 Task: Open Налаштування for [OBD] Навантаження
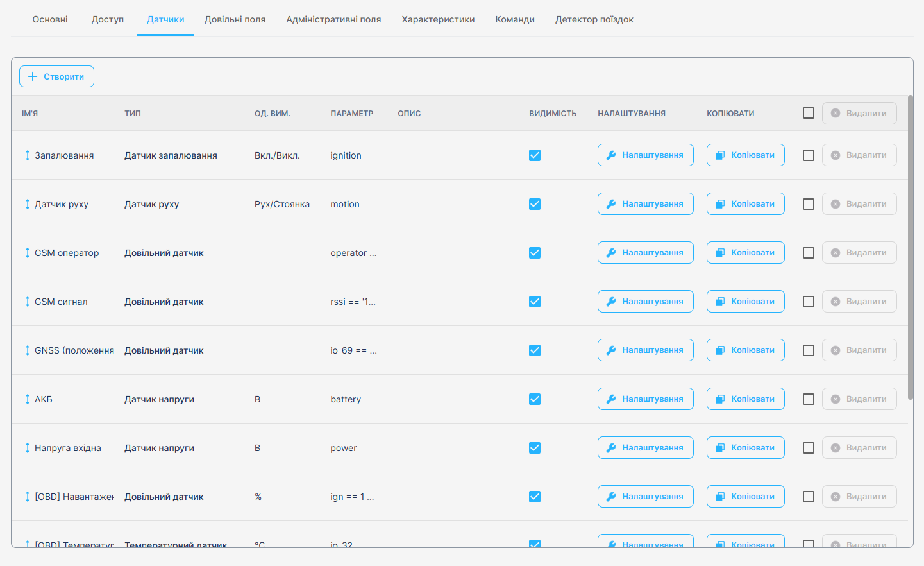pyautogui.click(x=645, y=497)
